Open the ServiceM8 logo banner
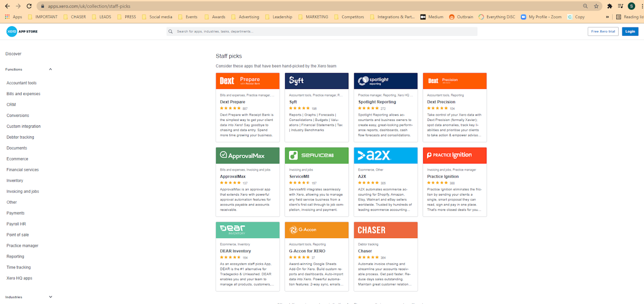Viewport: 644px width, 304px height. [317, 155]
